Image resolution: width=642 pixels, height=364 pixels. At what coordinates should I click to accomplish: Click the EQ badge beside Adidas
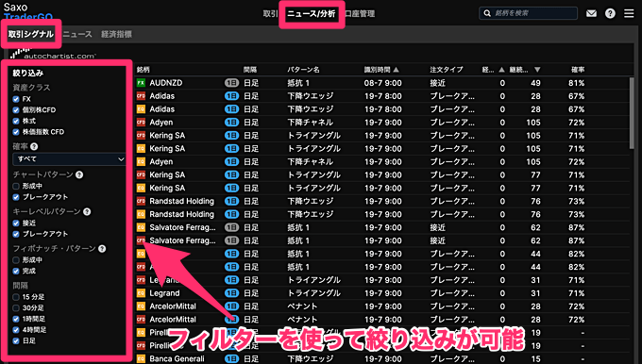tap(141, 109)
